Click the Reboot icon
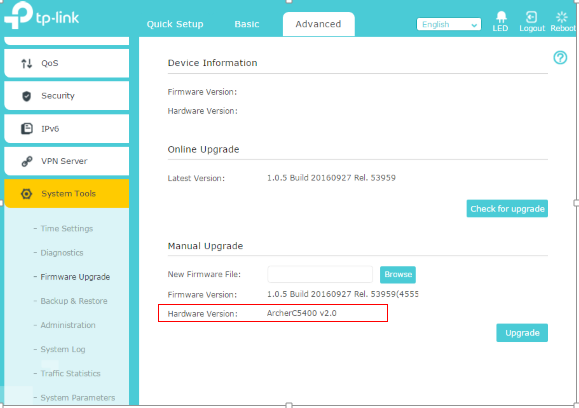 tap(562, 17)
